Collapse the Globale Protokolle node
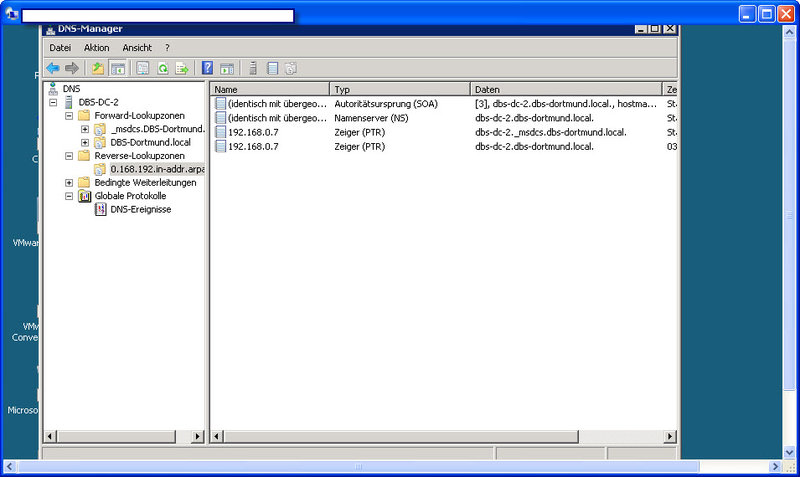The image size is (800, 477). point(69,196)
